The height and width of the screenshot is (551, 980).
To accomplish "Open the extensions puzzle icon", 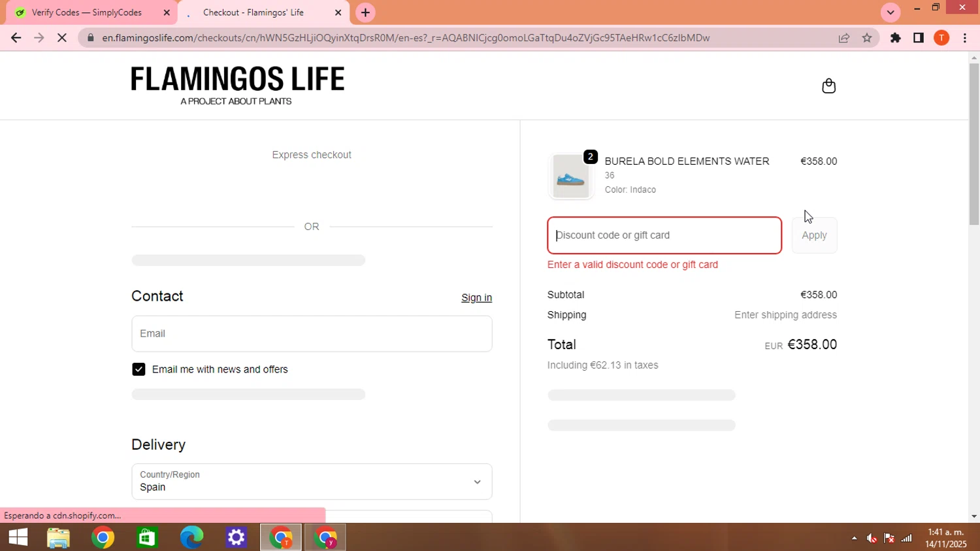I will 896,38.
